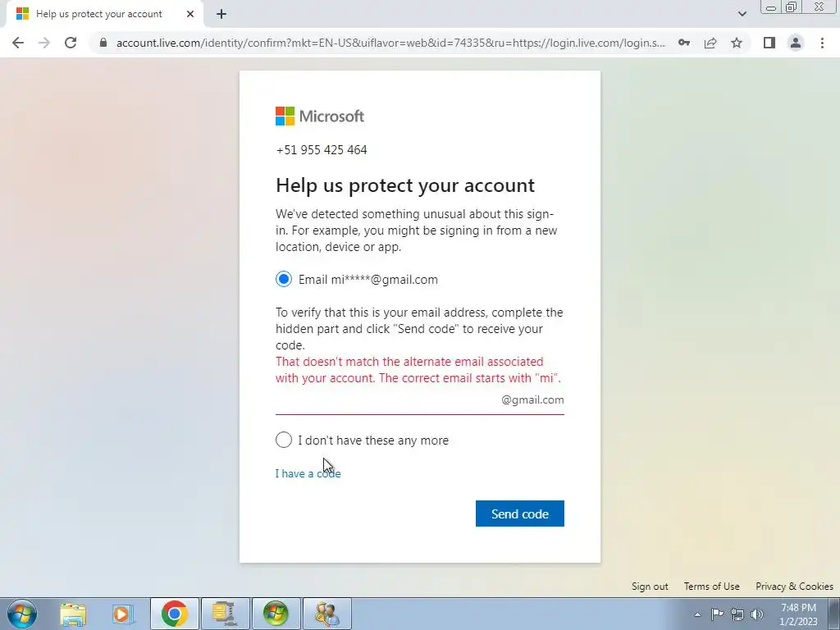Viewport: 840px width, 630px height.
Task: Show hidden system tray icons arrow
Action: 697,614
